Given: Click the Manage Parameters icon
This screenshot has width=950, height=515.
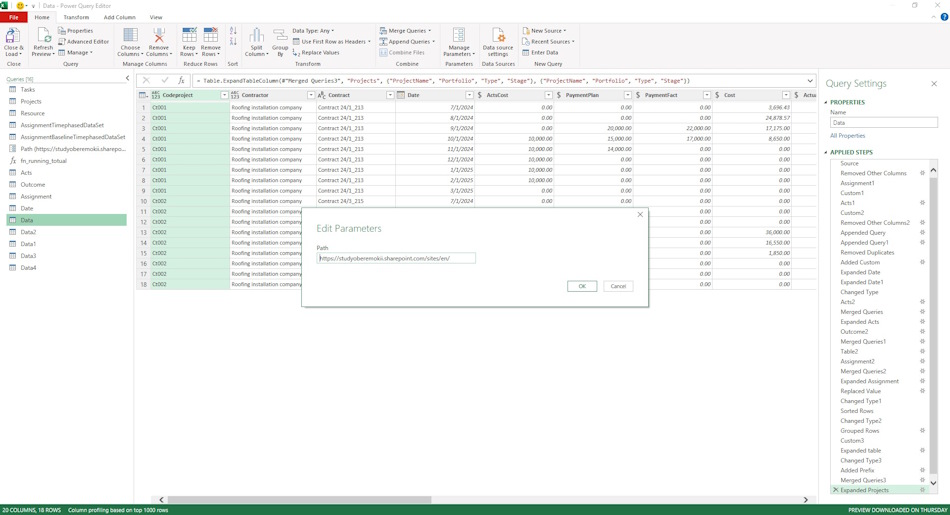Looking at the screenshot, I should [x=459, y=35].
